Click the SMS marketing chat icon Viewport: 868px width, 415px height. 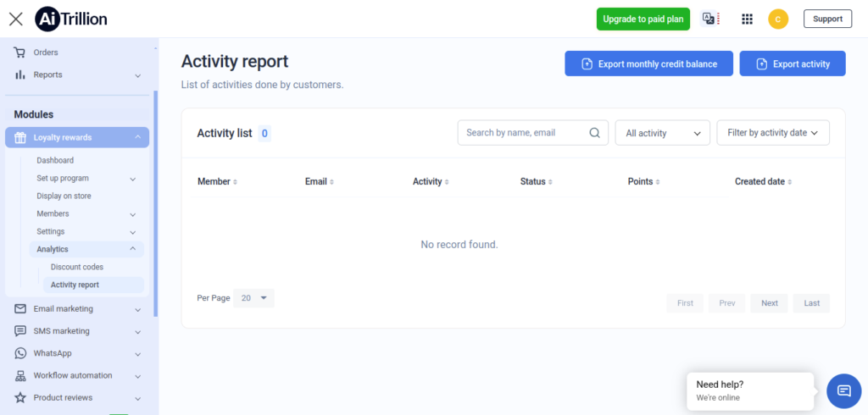[x=20, y=331]
